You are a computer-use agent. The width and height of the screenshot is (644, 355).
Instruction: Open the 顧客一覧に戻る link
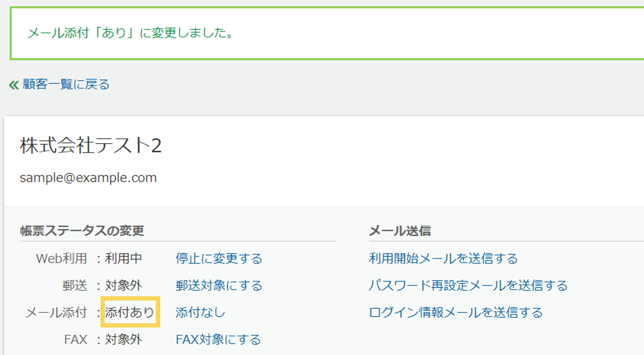tap(66, 84)
